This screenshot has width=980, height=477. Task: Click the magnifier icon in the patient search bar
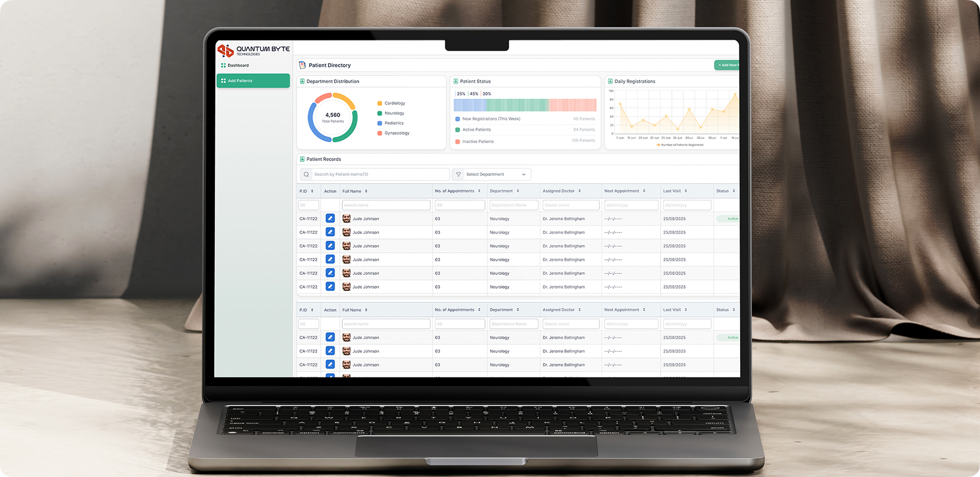tap(306, 175)
